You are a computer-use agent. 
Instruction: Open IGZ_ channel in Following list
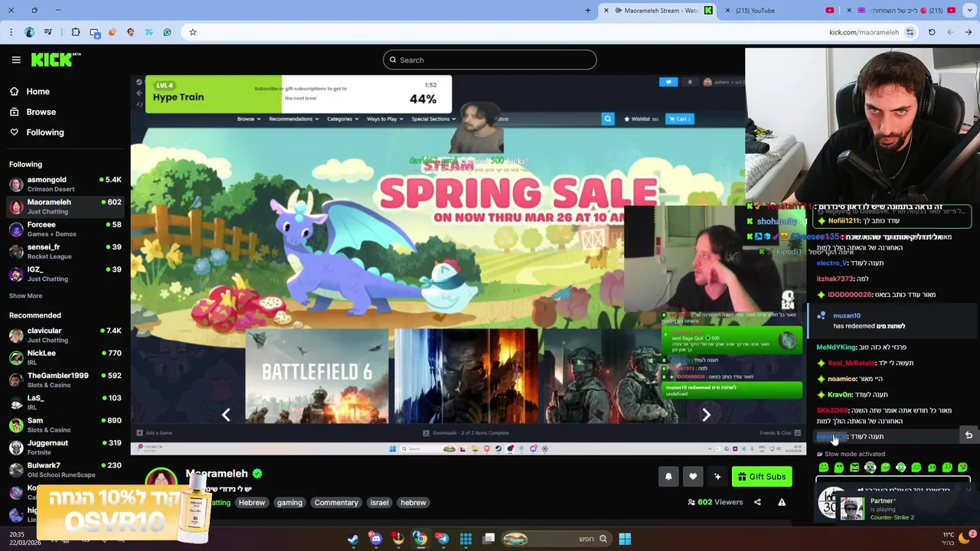tap(65, 274)
